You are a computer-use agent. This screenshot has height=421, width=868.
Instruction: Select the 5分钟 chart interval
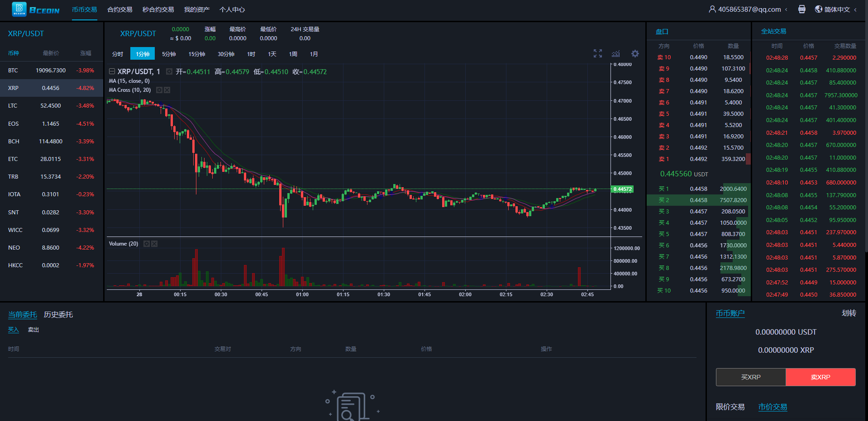[169, 54]
